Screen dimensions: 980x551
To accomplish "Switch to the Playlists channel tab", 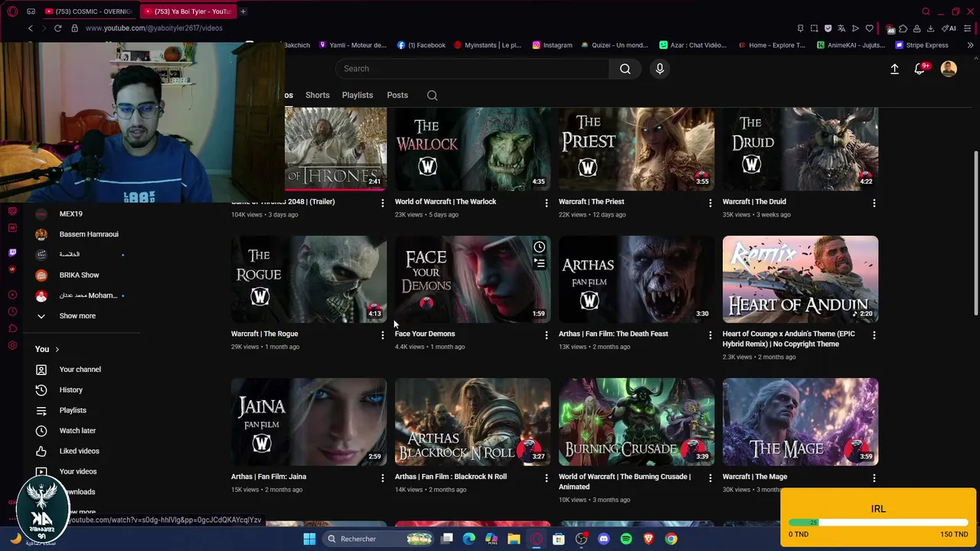I will pyautogui.click(x=358, y=96).
